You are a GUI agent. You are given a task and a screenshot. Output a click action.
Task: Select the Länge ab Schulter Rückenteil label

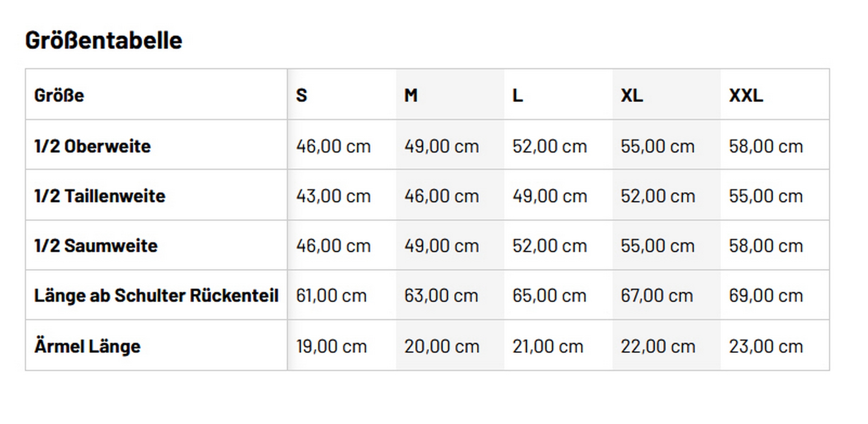[156, 295]
